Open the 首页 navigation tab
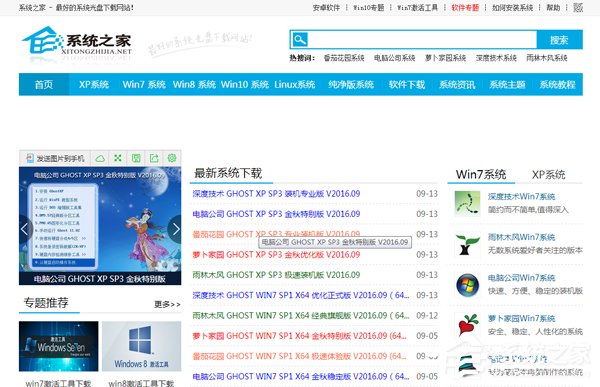The width and height of the screenshot is (600, 387). (44, 84)
